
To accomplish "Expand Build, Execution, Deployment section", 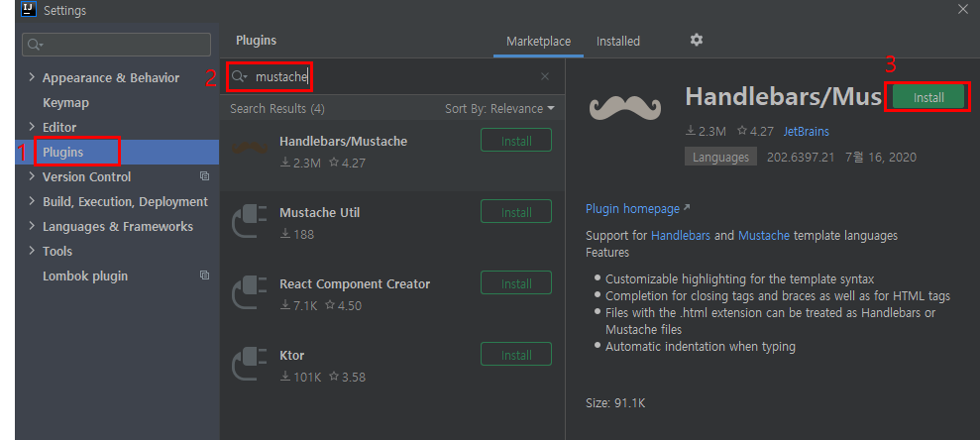I will (32, 201).
